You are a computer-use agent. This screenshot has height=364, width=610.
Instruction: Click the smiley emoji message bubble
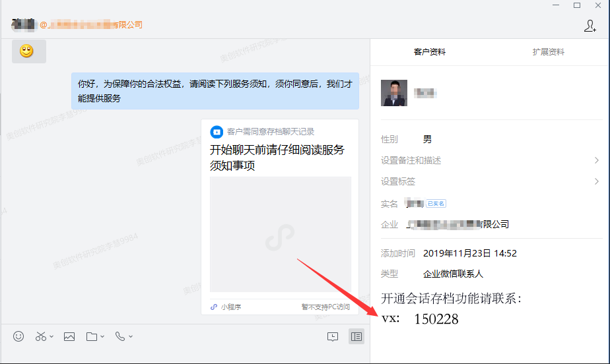click(x=29, y=51)
